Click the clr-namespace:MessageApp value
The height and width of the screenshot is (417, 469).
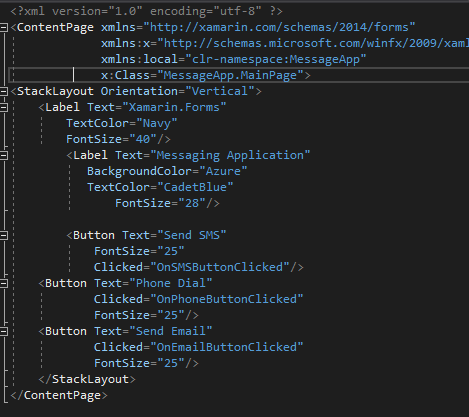tap(276, 59)
